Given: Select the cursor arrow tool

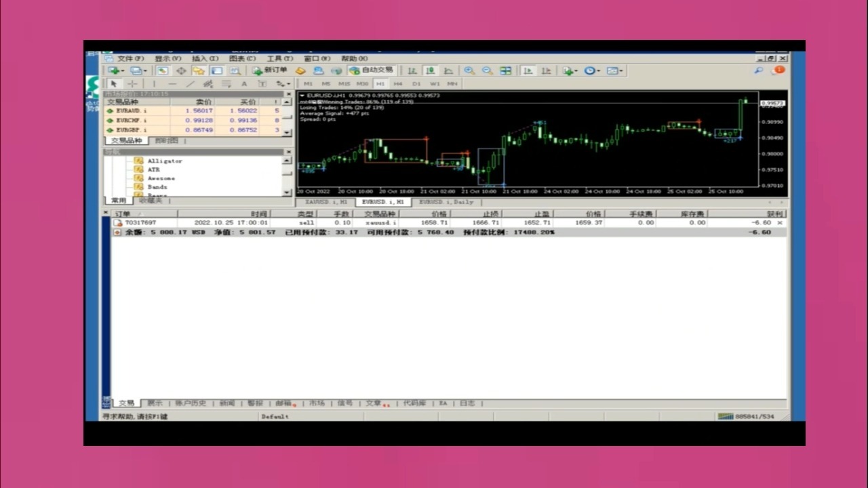Looking at the screenshot, I should click(113, 84).
